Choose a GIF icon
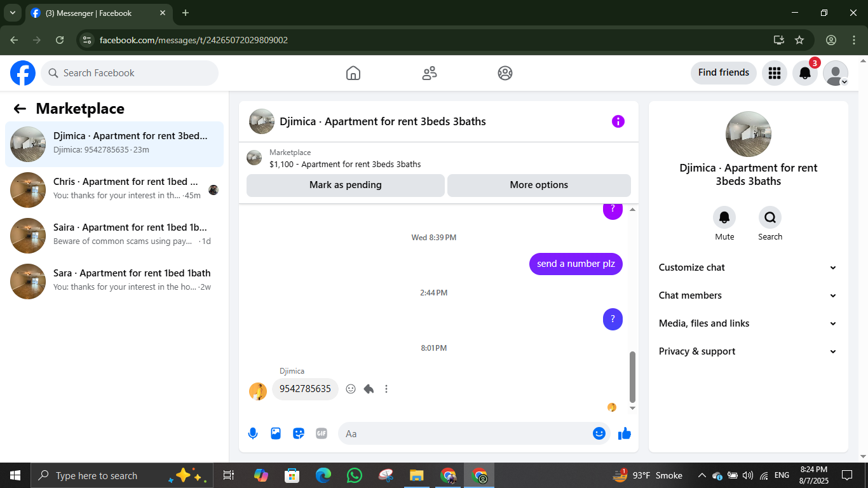This screenshot has height=488, width=868. tap(322, 433)
